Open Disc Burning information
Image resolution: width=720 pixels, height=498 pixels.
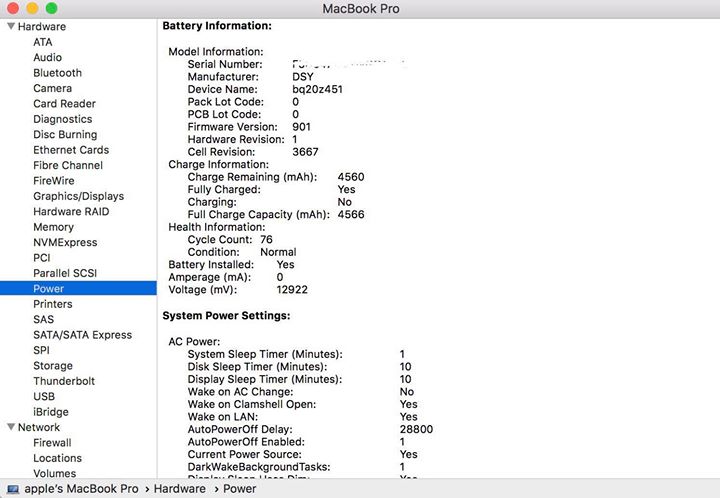[65, 134]
